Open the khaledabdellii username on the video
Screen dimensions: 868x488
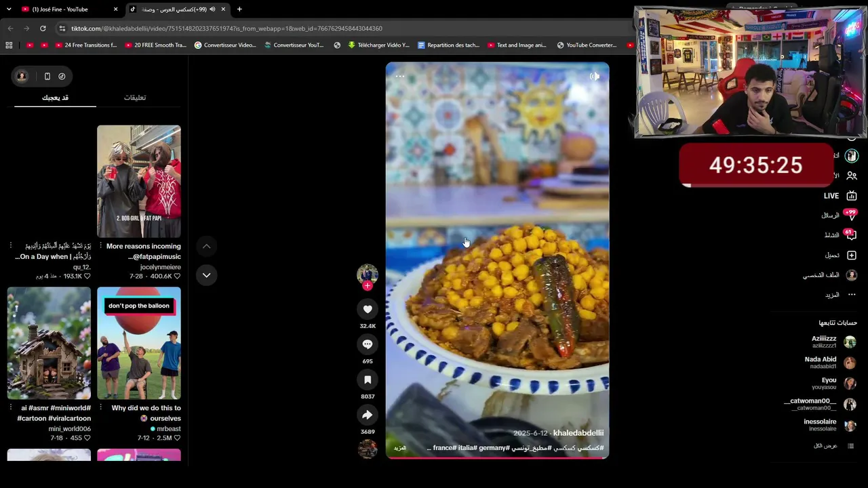pos(578,433)
